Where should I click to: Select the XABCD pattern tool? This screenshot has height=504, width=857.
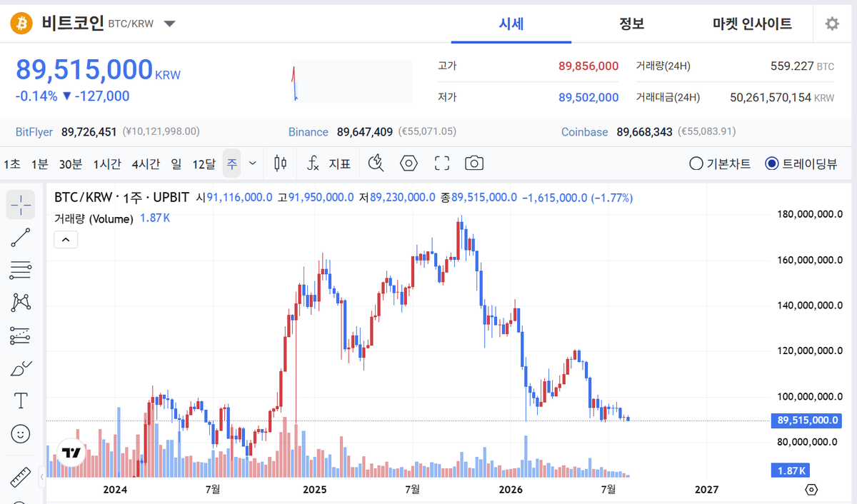pos(21,302)
